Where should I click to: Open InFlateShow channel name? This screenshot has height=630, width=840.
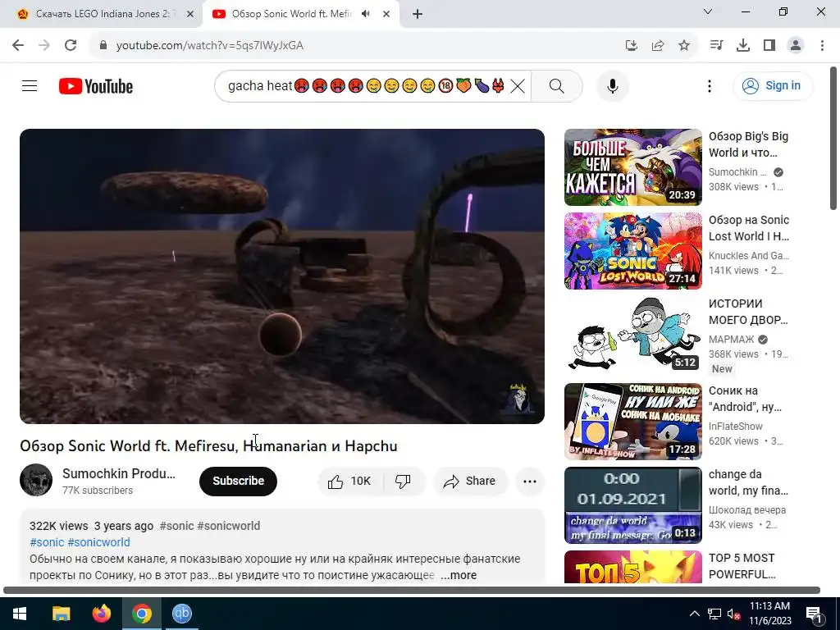736,427
